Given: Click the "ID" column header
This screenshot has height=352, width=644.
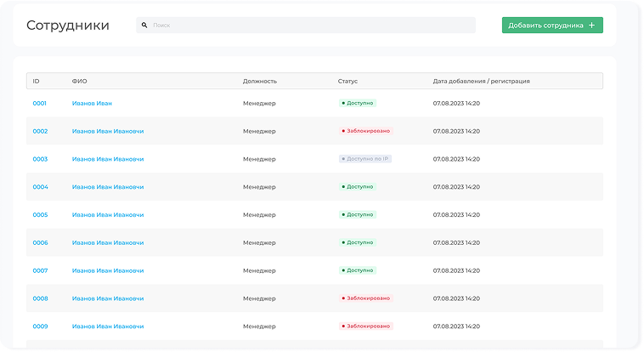Looking at the screenshot, I should click(x=36, y=81).
